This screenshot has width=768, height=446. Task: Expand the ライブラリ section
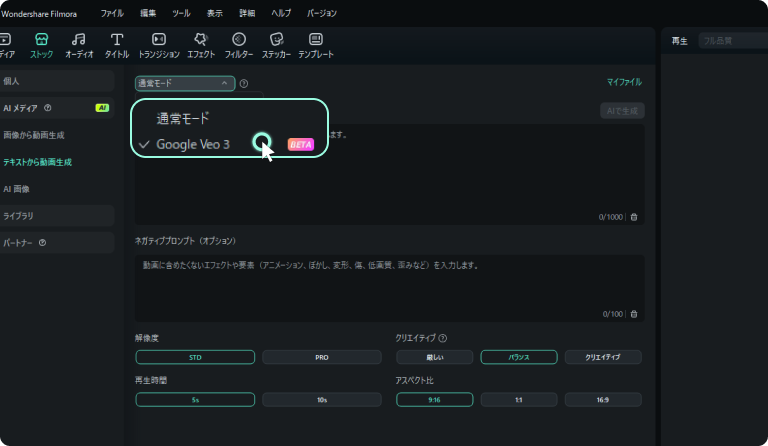(57, 215)
